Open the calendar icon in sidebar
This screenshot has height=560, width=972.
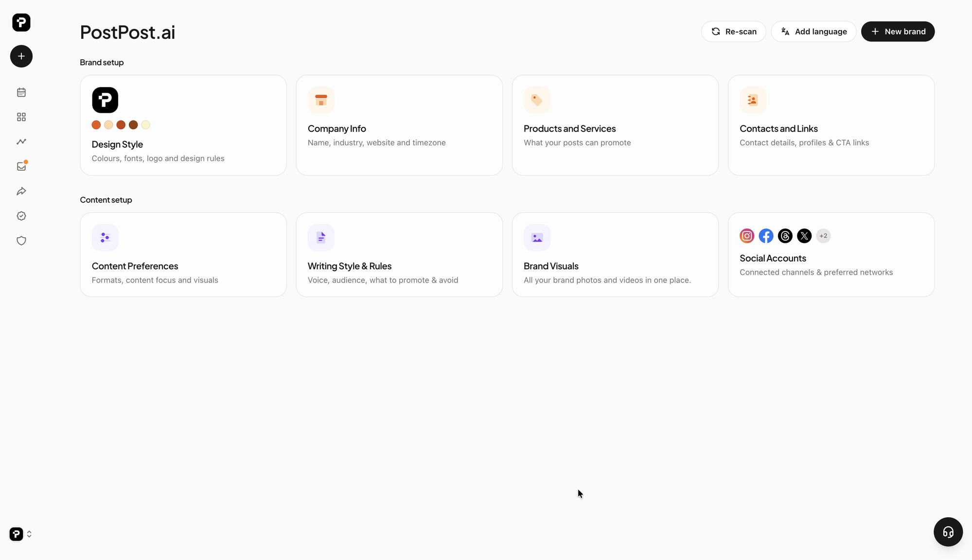(x=21, y=92)
